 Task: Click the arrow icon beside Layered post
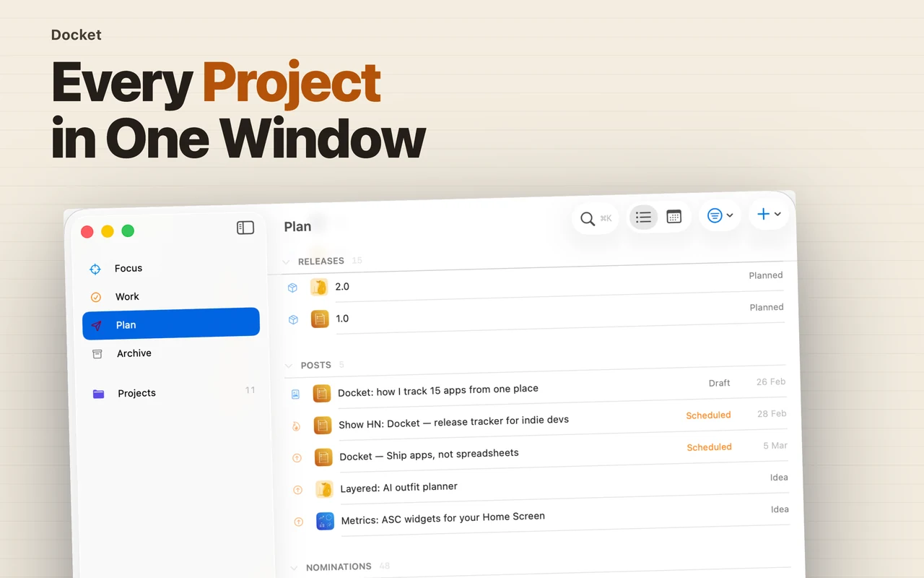click(297, 490)
